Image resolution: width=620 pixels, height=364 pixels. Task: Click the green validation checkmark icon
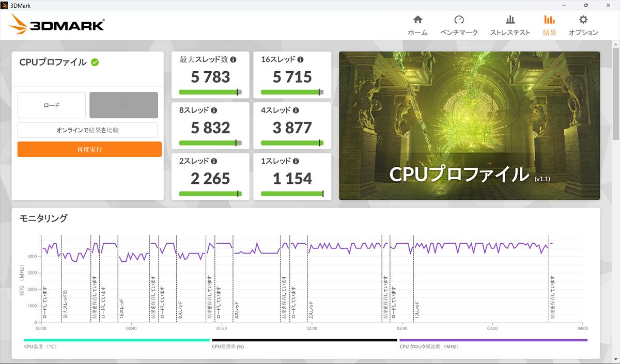[x=95, y=62]
